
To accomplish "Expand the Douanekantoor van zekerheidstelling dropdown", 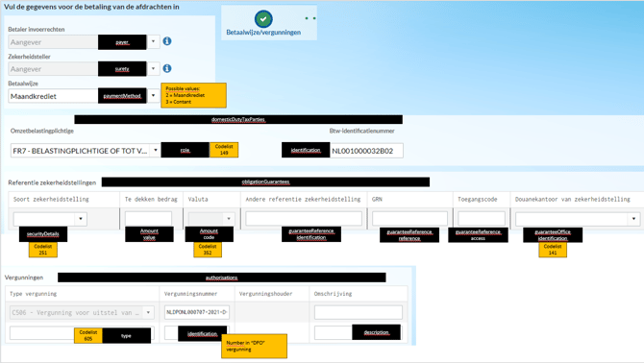I will (x=633, y=219).
